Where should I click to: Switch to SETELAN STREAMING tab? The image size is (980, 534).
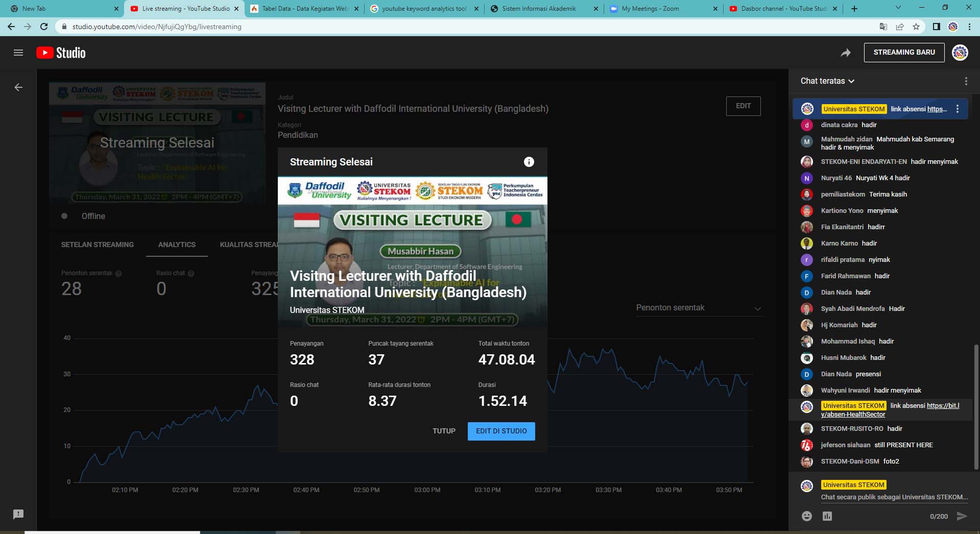98,245
